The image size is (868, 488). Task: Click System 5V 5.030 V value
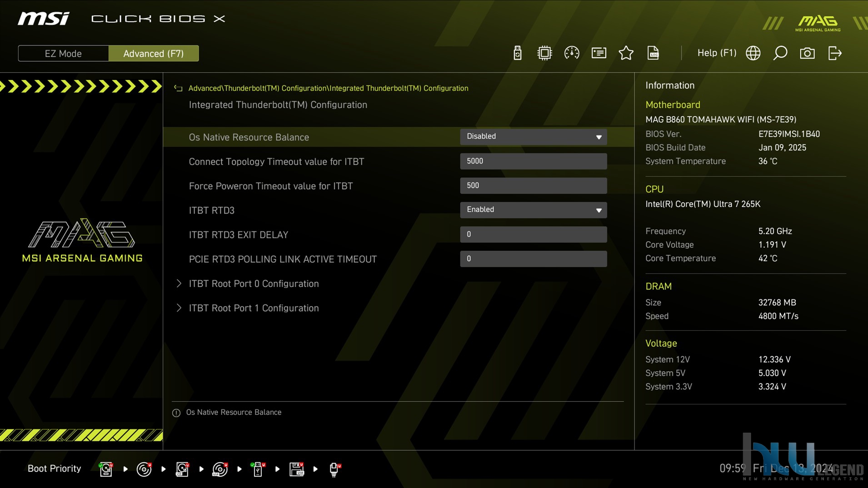coord(772,373)
